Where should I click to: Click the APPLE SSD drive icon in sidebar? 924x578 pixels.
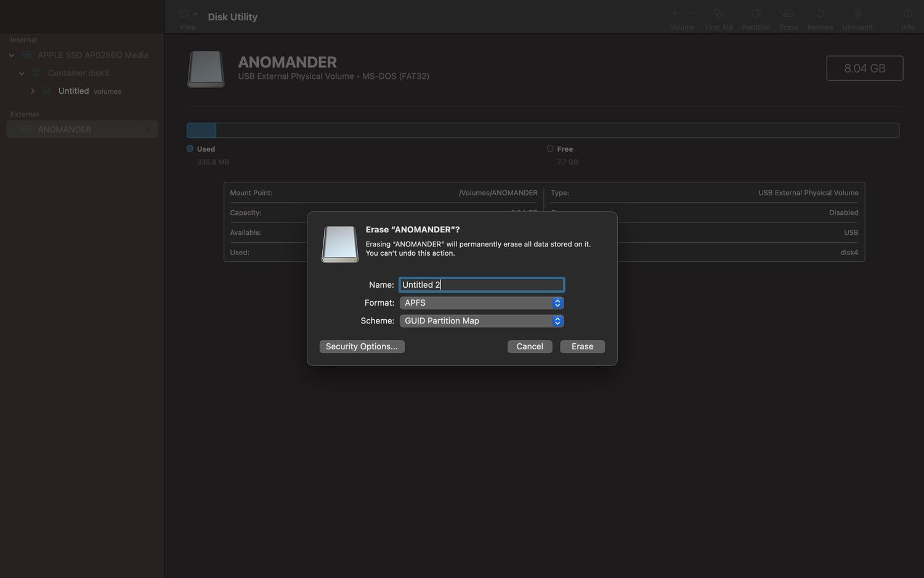tap(26, 55)
